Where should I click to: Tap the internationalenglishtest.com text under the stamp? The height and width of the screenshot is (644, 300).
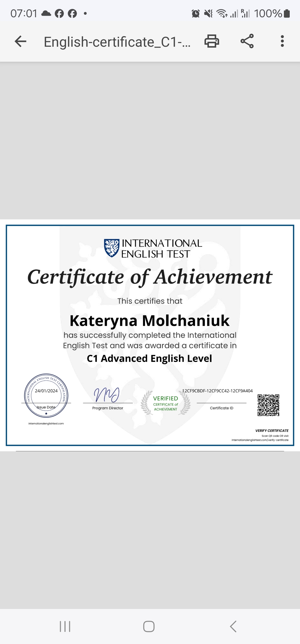click(x=46, y=423)
